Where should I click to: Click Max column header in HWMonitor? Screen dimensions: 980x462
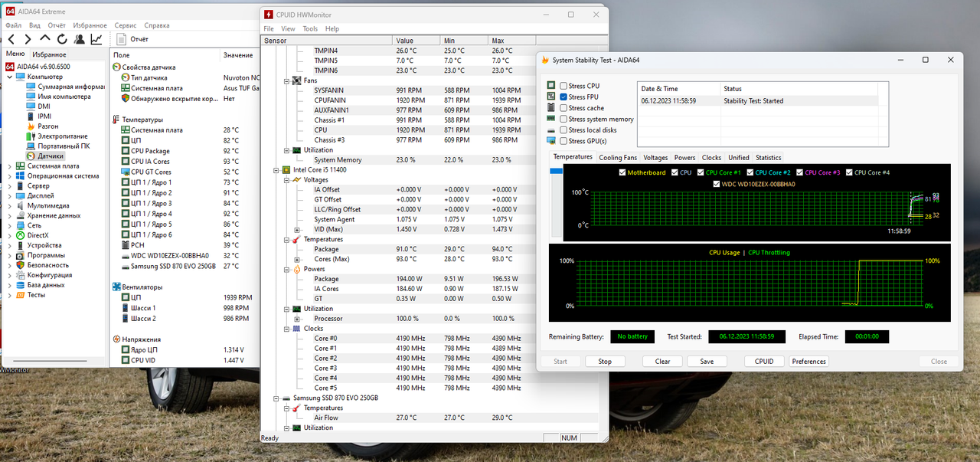[511, 40]
